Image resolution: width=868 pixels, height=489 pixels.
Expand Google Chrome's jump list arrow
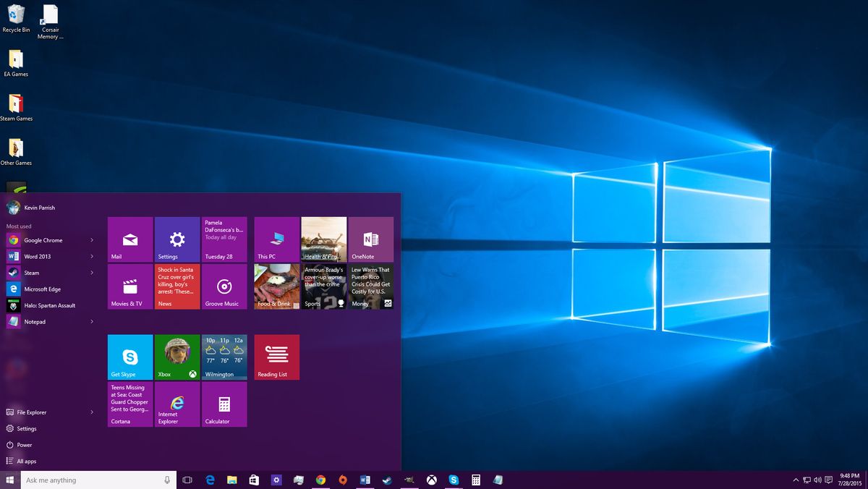point(93,239)
